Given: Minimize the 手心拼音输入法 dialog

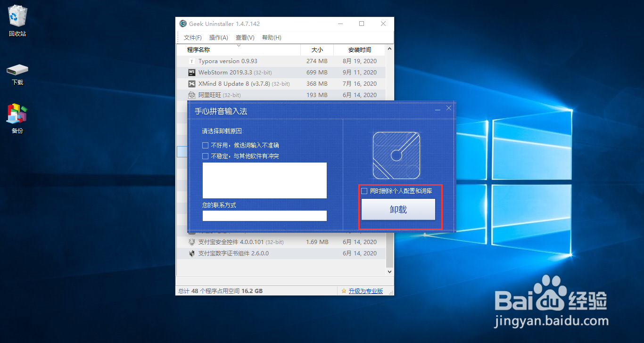Looking at the screenshot, I should [438, 109].
